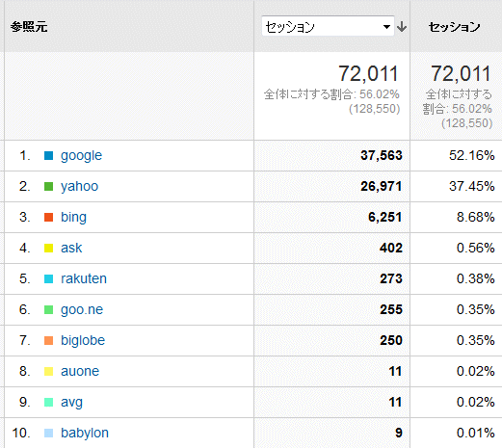The height and width of the screenshot is (448, 502).
Task: Select the 0.35% share for goo.ne
Action: (476, 310)
